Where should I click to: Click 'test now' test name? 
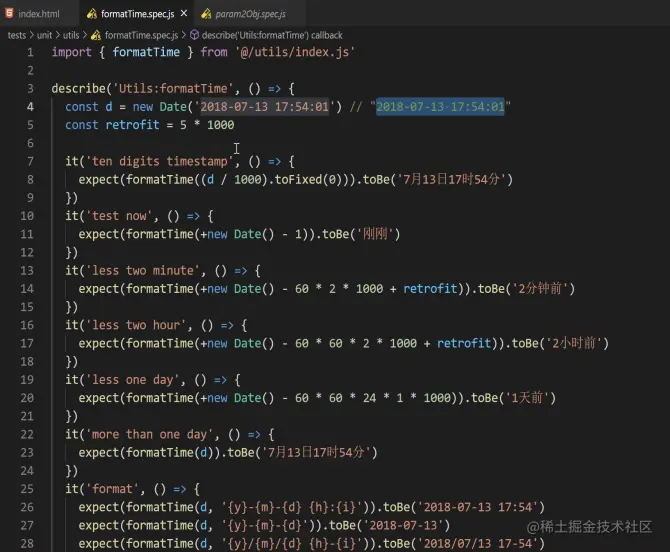click(119, 216)
